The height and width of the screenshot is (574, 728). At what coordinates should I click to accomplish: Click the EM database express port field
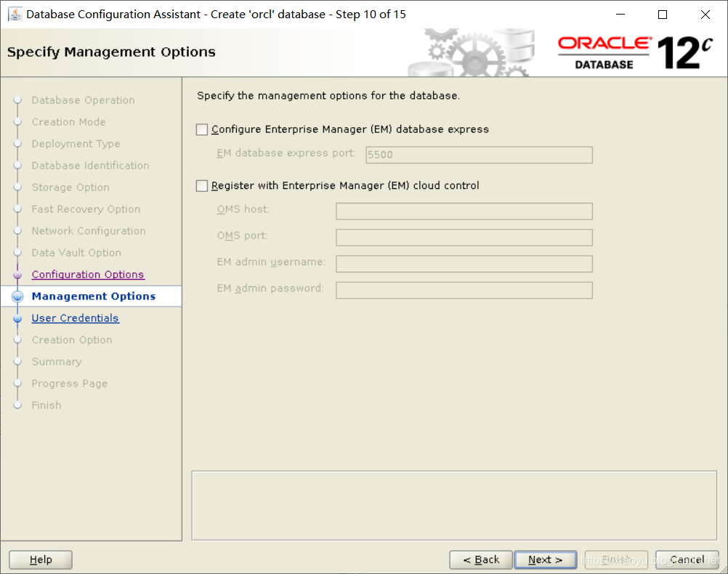click(479, 155)
